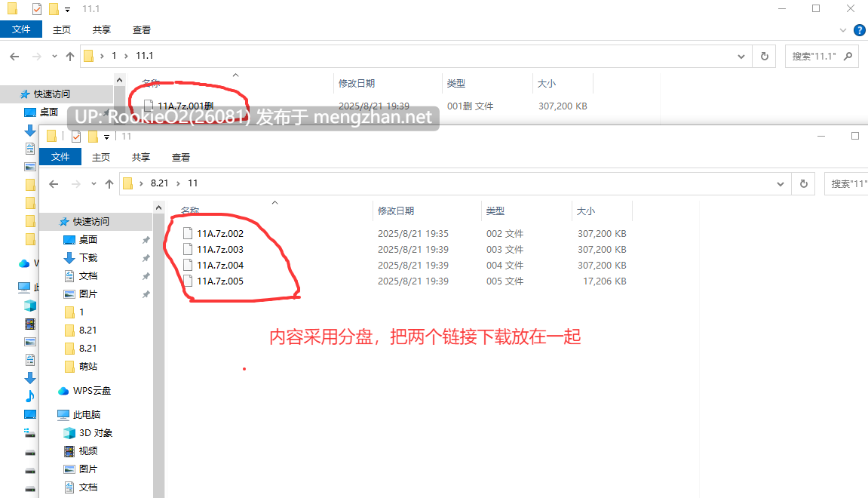868x498 pixels.
Task: Open the 主页 tab in the 11 window
Action: [x=101, y=157]
